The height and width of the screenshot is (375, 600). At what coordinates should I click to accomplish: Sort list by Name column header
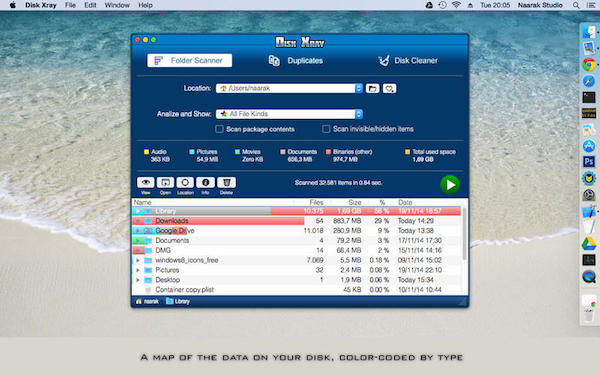143,202
